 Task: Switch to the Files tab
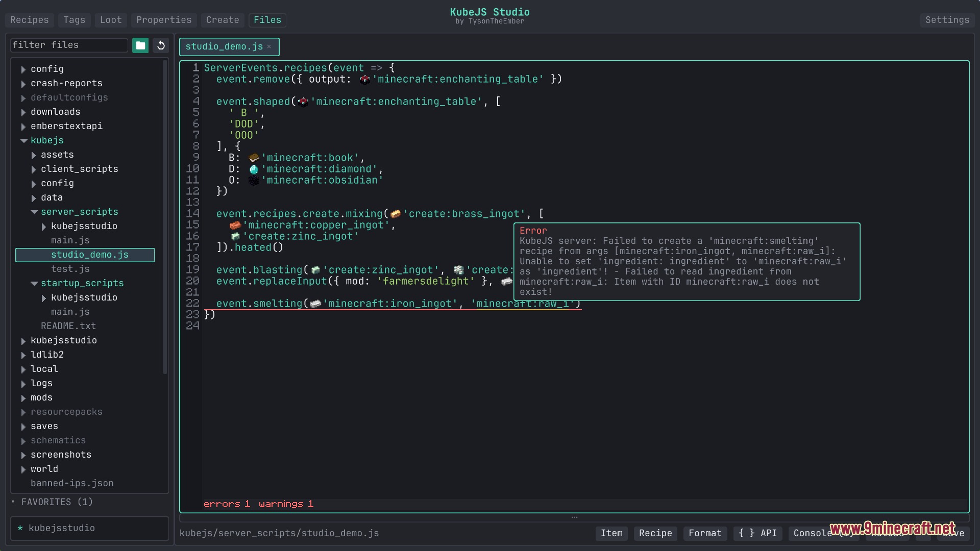coord(267,20)
